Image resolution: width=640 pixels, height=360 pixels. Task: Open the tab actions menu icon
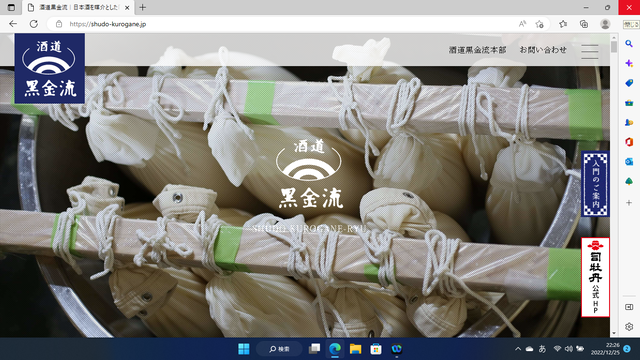(x=11, y=7)
